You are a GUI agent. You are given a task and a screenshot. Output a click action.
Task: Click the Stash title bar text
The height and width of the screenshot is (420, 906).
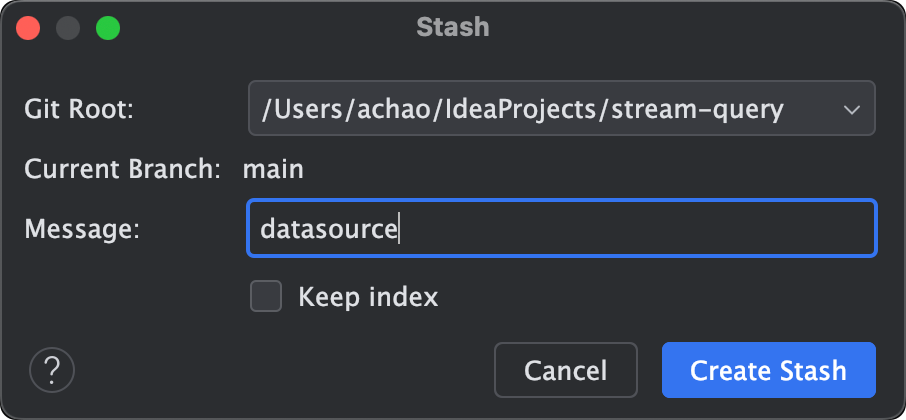[x=453, y=27]
